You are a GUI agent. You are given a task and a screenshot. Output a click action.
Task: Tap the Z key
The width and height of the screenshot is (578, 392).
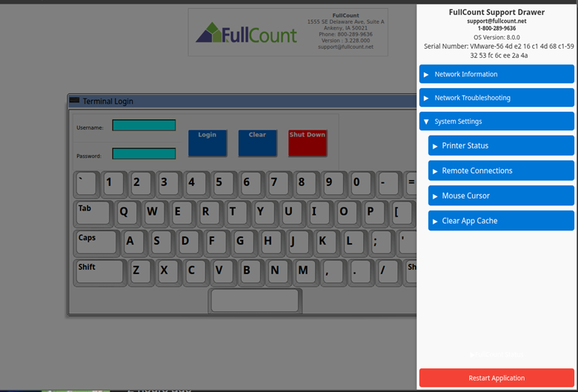tap(141, 273)
